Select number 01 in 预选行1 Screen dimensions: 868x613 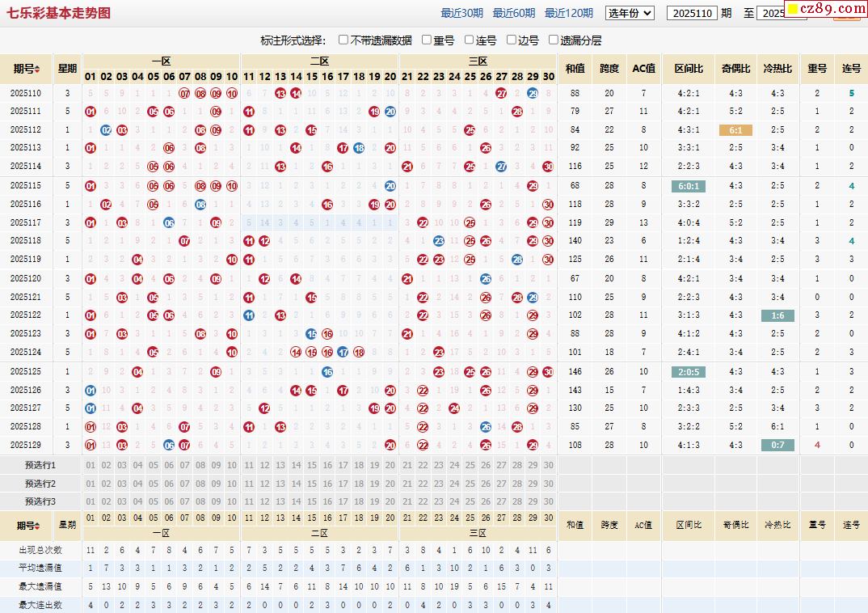click(x=91, y=465)
